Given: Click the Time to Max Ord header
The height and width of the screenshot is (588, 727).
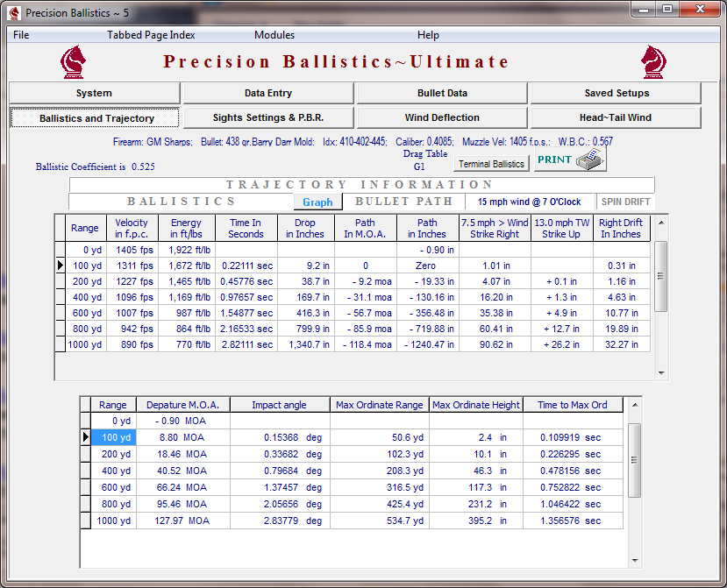Looking at the screenshot, I should [573, 405].
